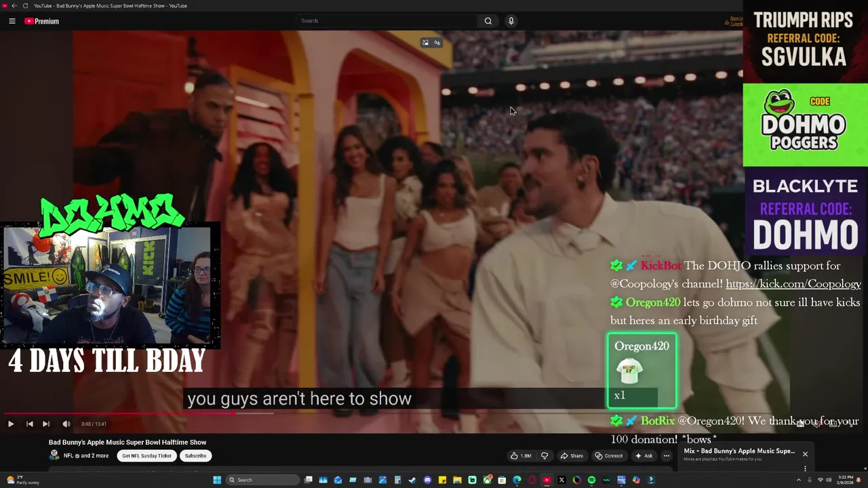Open the Ask AI button
Viewport: 868px width, 488px height.
coord(644,455)
